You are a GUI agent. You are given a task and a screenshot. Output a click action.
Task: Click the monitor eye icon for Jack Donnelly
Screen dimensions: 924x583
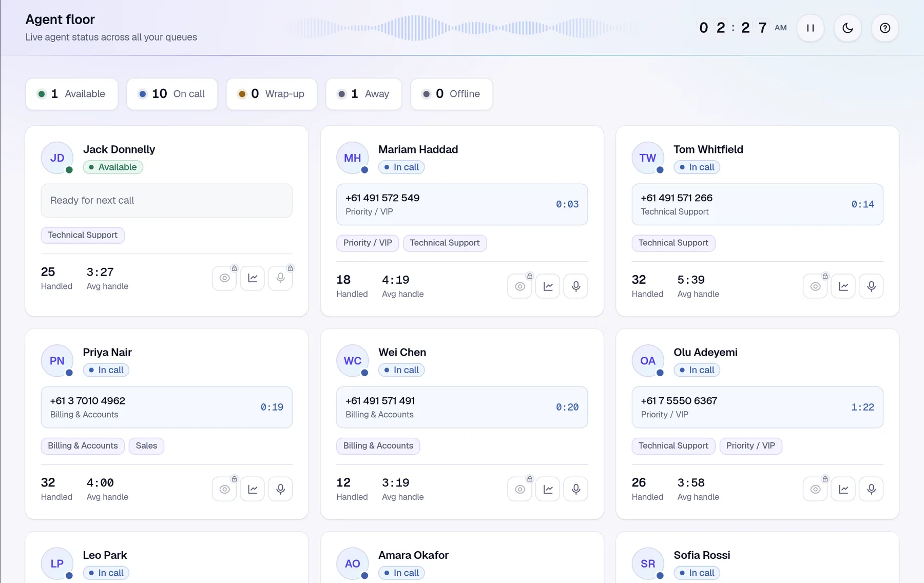coord(224,278)
